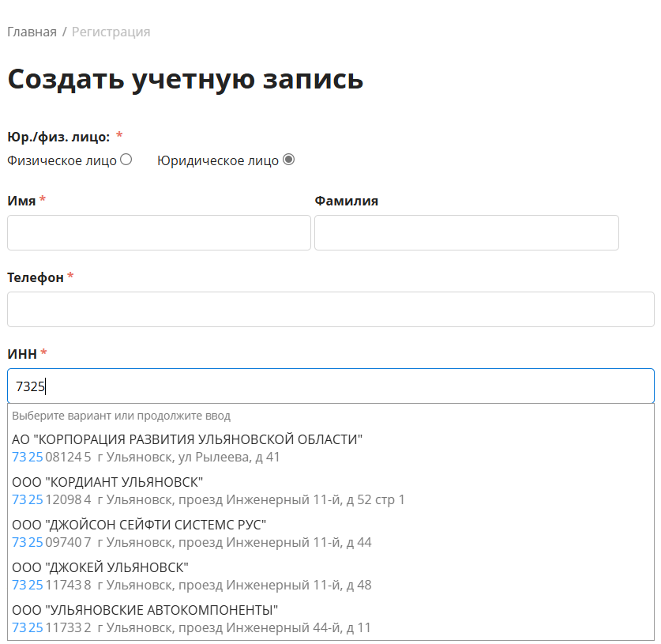Select the entry at Инженерный 11-й, д 48

331,576
